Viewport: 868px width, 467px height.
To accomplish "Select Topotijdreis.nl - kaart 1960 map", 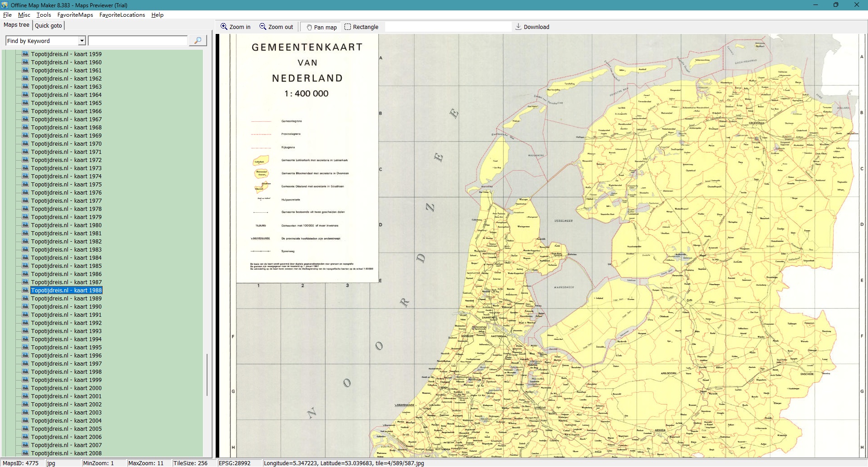I will coord(66,62).
